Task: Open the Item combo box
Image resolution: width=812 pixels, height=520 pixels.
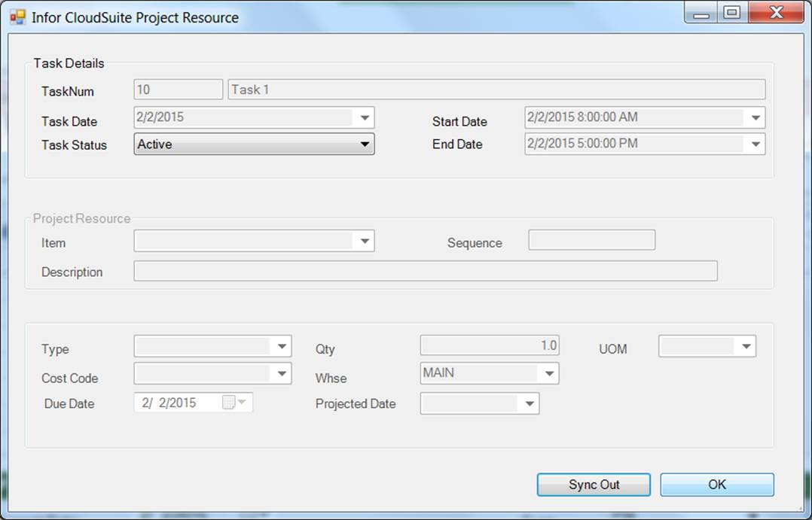Action: (x=365, y=242)
